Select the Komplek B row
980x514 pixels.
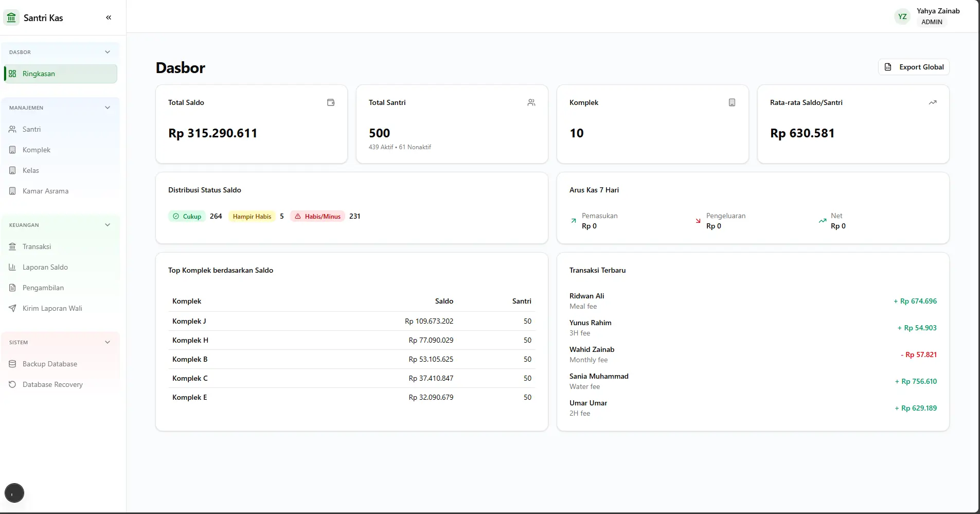click(352, 359)
